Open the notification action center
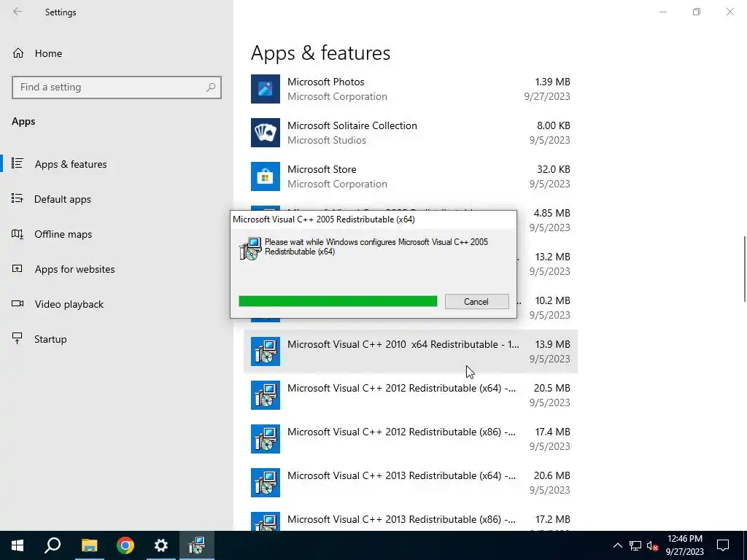Image resolution: width=747 pixels, height=560 pixels. point(723,545)
